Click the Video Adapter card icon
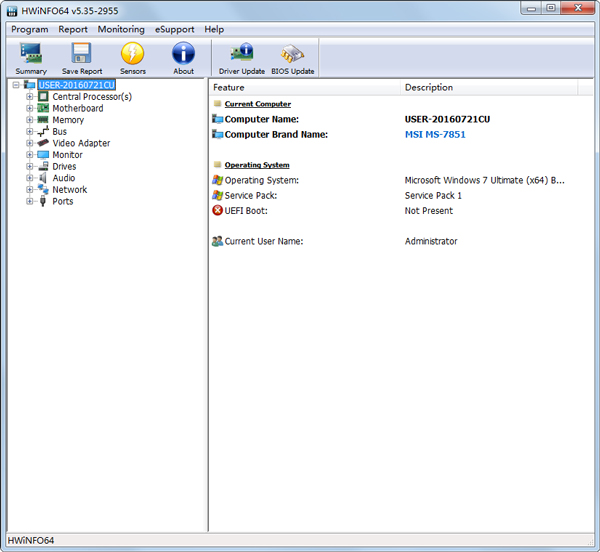 (x=43, y=143)
